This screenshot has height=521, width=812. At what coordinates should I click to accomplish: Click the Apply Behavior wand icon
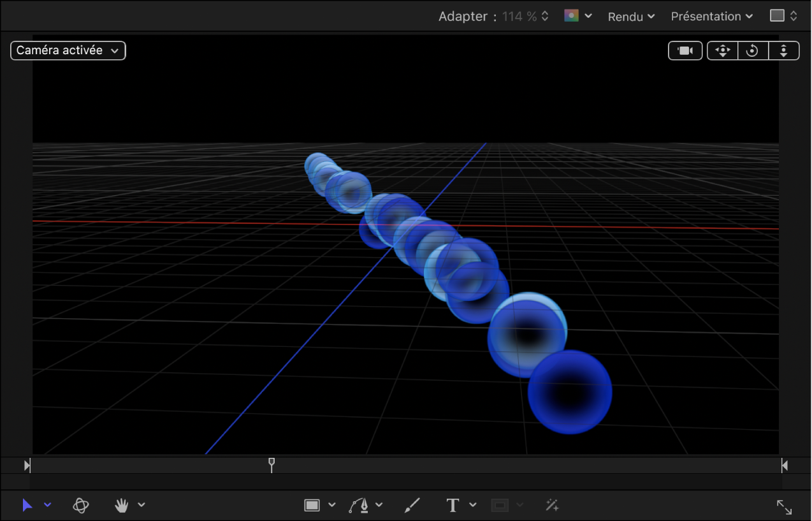(552, 504)
